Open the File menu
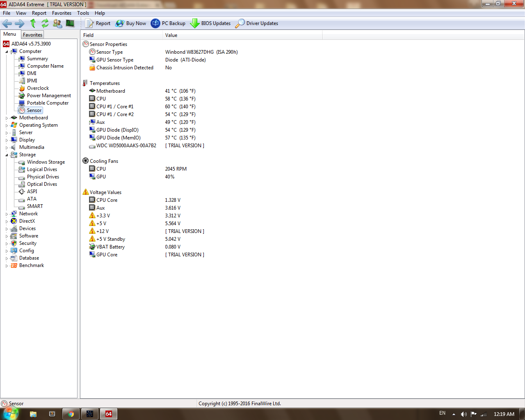525x420 pixels. [7, 13]
